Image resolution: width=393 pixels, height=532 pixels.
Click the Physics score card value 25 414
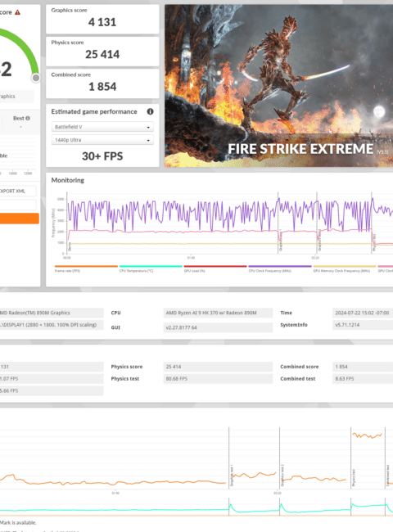pyautogui.click(x=102, y=54)
